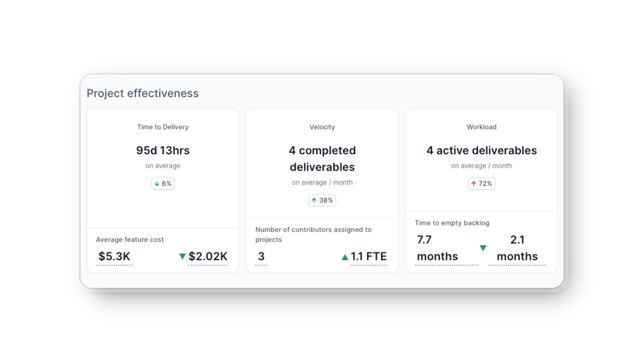Screen dimensions: 644x362
Task: Click the Project effectiveness heading
Action: (143, 93)
